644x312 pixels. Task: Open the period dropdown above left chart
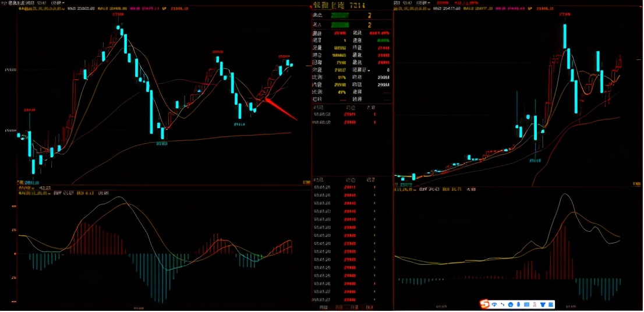(x=58, y=3)
